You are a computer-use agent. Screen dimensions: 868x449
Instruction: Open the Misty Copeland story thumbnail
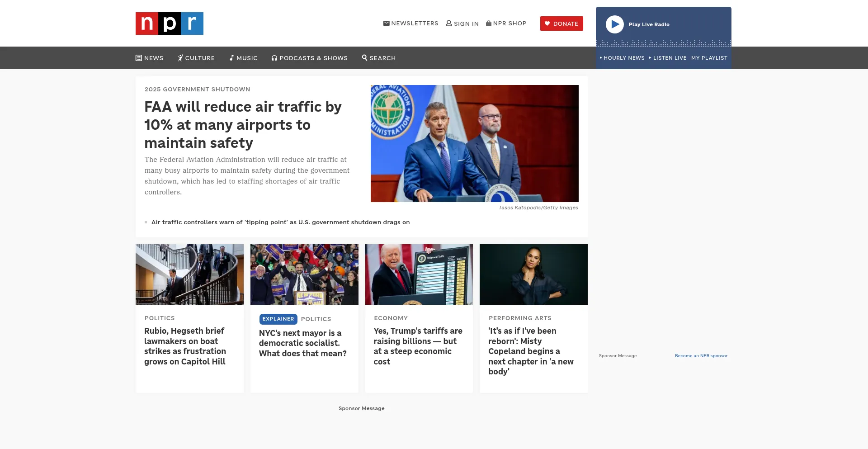click(x=533, y=274)
